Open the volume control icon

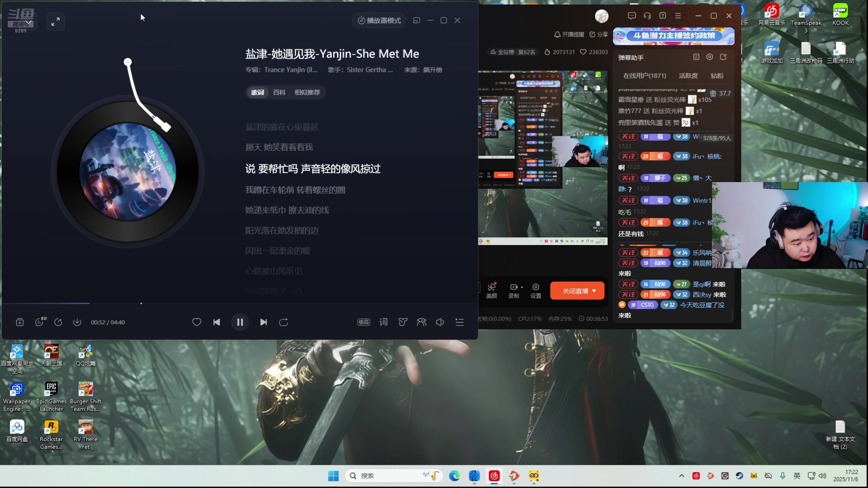point(440,322)
